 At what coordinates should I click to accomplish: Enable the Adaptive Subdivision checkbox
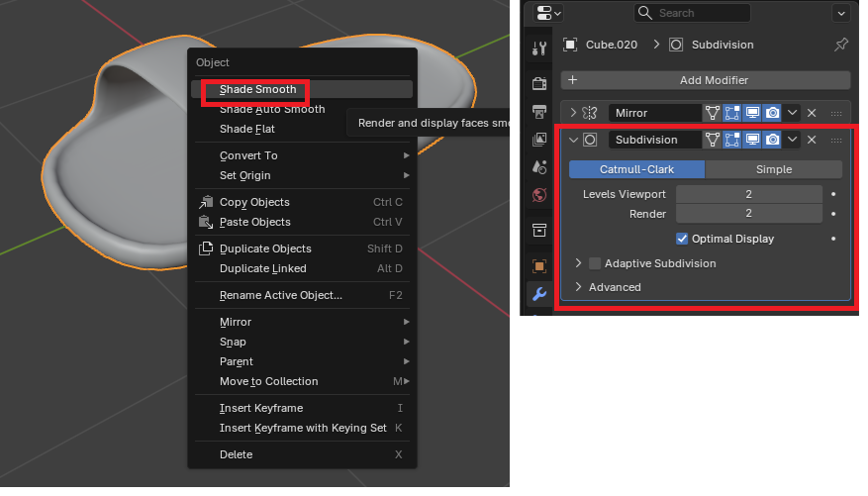595,263
